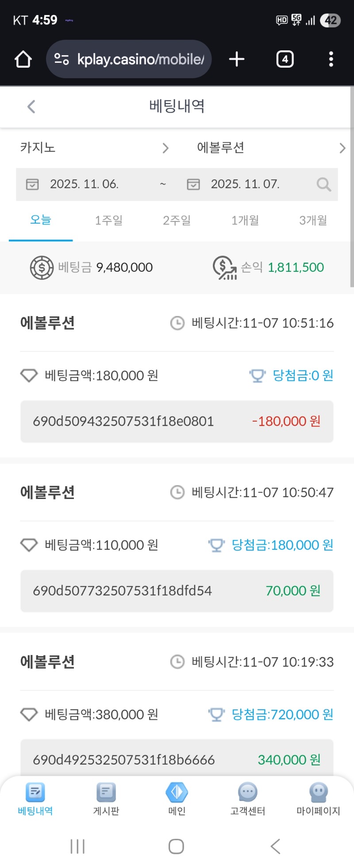
Task: Open a new browser tab
Action: pos(237,59)
